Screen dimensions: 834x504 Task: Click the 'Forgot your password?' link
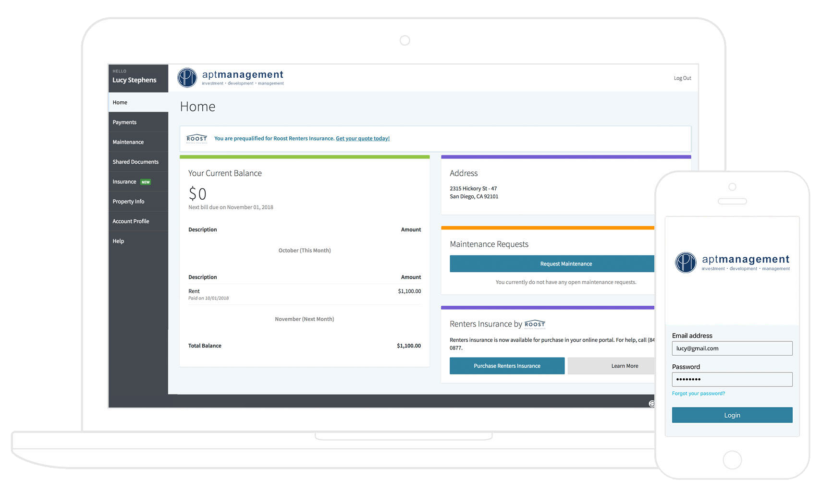tap(698, 394)
